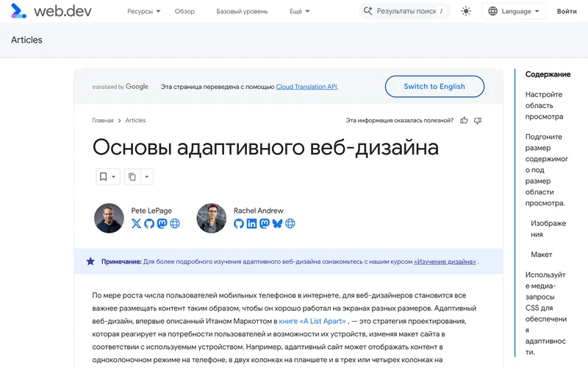The width and height of the screenshot is (588, 368).
Task: Expand the Ещё menu
Action: pos(299,11)
